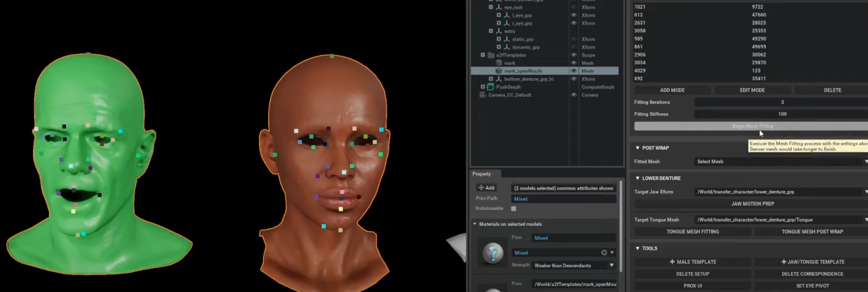This screenshot has height=292, width=868.
Task: Expand the bottom_denture_grp_hi tree node
Action: tap(491, 79)
